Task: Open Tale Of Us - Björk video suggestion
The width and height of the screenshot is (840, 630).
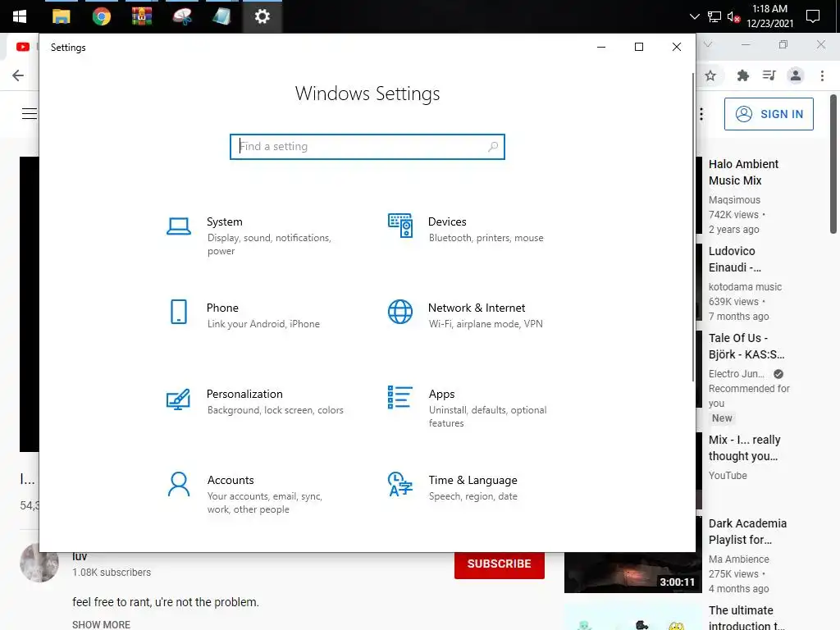Action: (746, 346)
